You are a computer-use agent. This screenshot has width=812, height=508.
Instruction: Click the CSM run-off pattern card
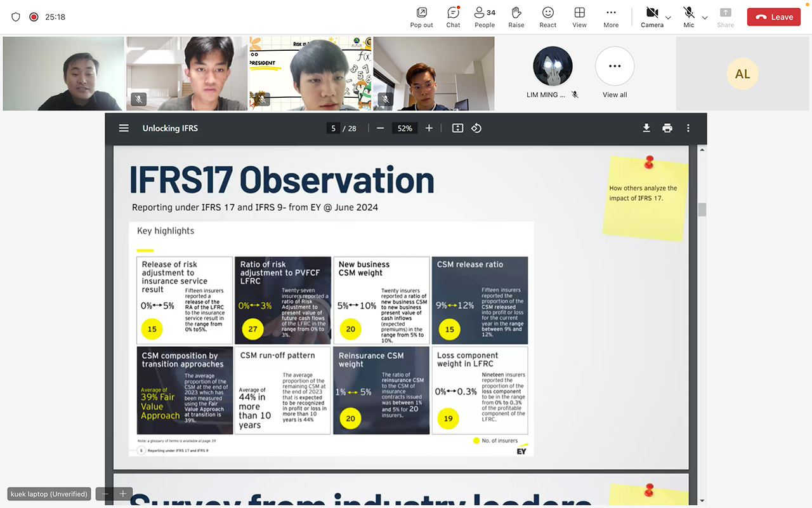click(283, 391)
